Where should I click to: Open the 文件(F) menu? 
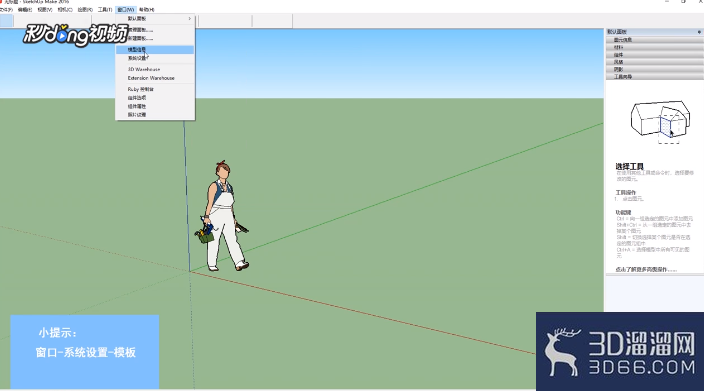click(x=6, y=9)
